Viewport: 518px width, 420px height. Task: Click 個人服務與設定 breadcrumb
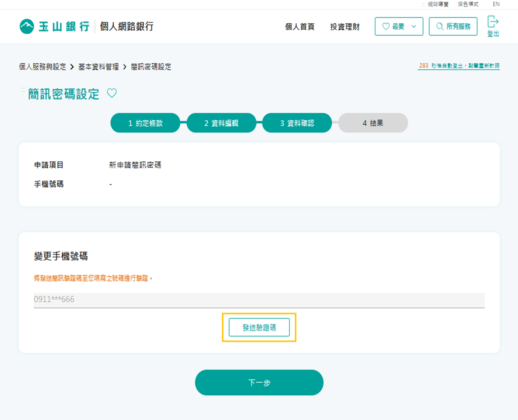coord(42,67)
